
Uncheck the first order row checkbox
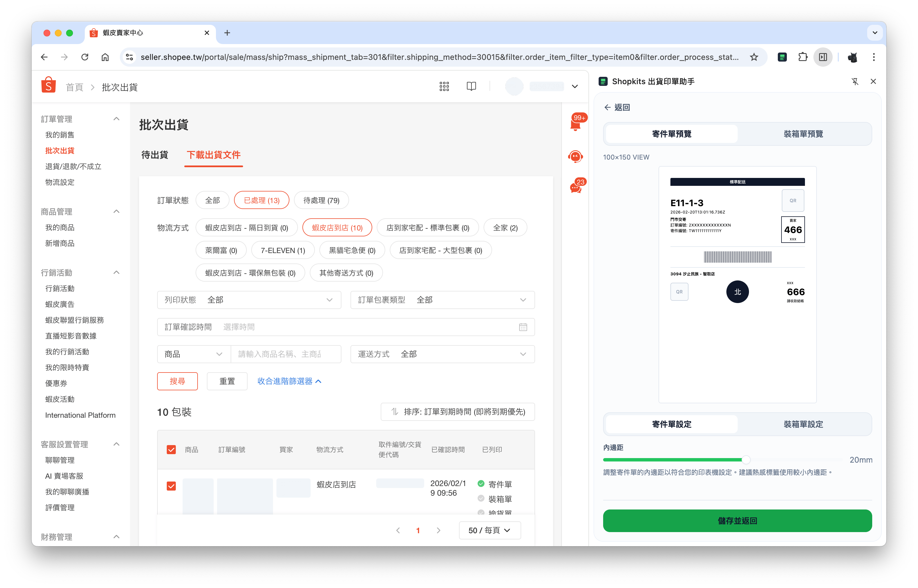[171, 486]
